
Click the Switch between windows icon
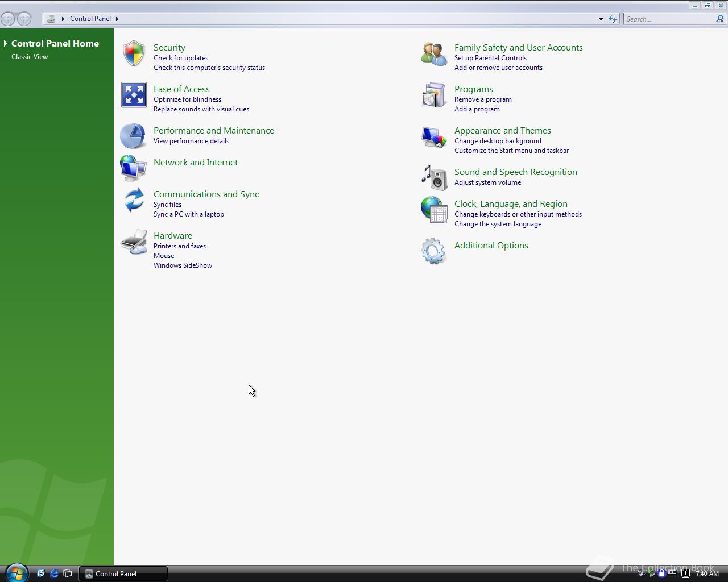(x=67, y=573)
